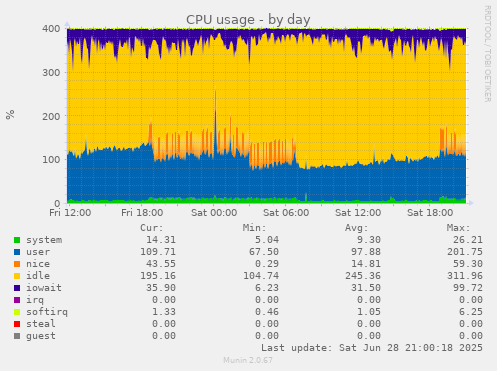Click the 'Fri 18:00' x-axis label
The width and height of the screenshot is (497, 371).
(x=142, y=213)
